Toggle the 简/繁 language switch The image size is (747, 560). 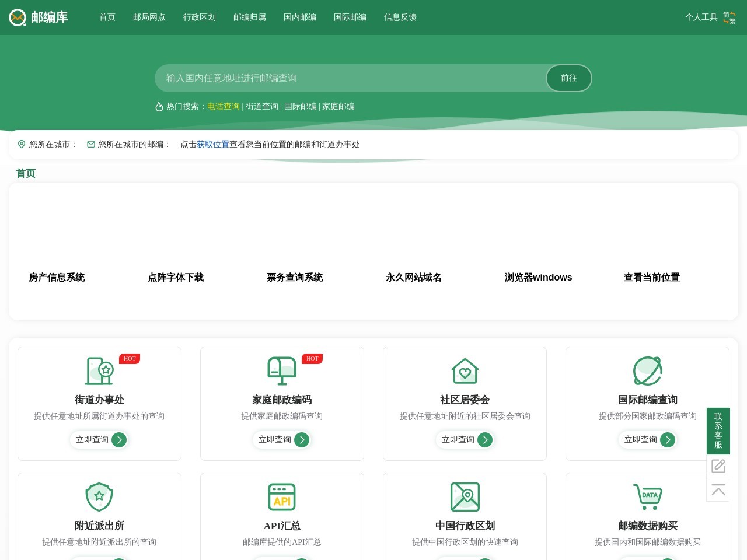729,17
